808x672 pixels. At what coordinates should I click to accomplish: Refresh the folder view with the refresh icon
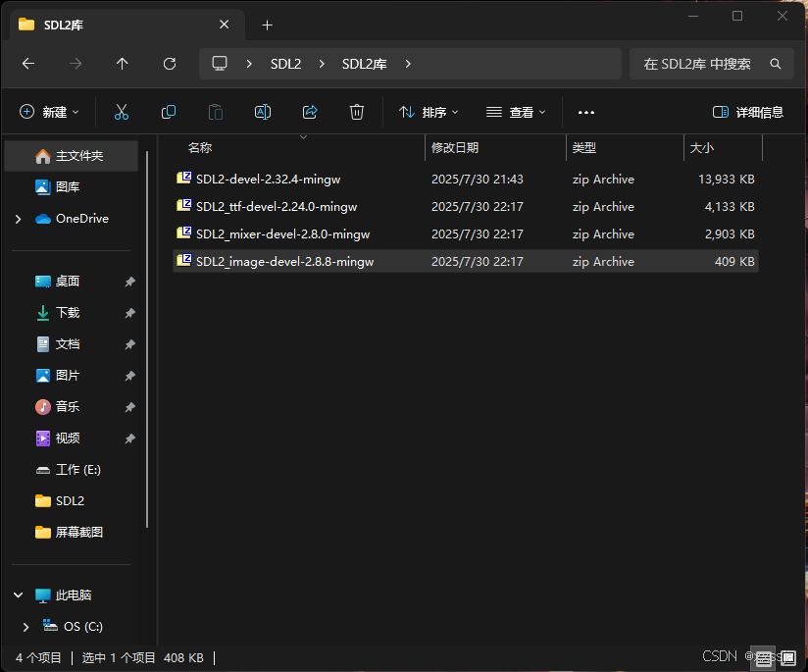[169, 63]
